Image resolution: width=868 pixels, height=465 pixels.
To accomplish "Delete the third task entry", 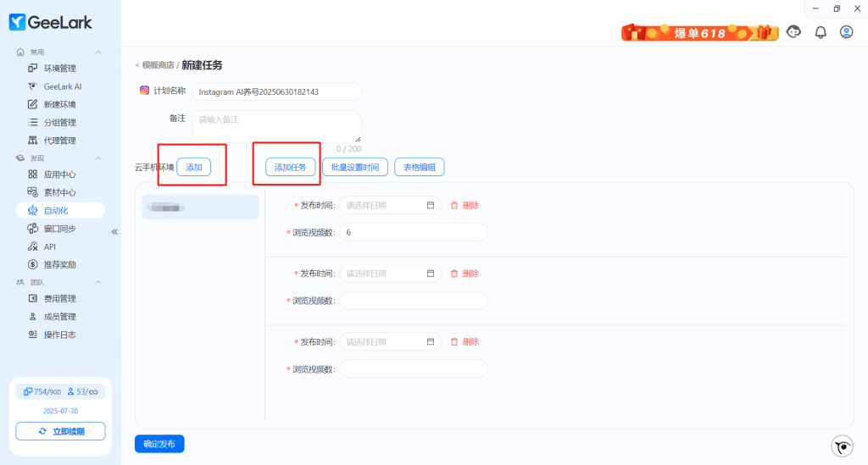I will 465,341.
